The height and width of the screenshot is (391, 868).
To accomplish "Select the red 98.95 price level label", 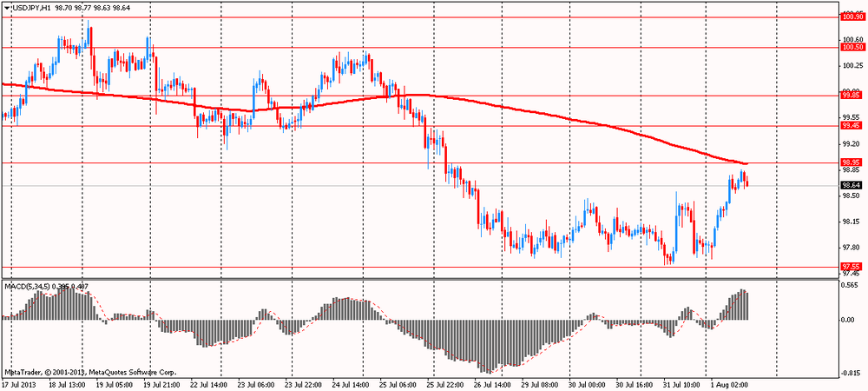I will 850,162.
